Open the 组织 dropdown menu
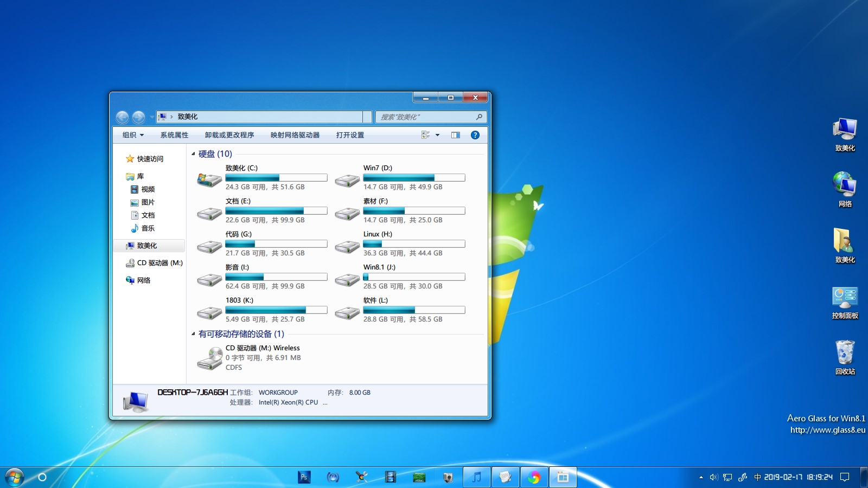The image size is (868, 488). tap(131, 134)
